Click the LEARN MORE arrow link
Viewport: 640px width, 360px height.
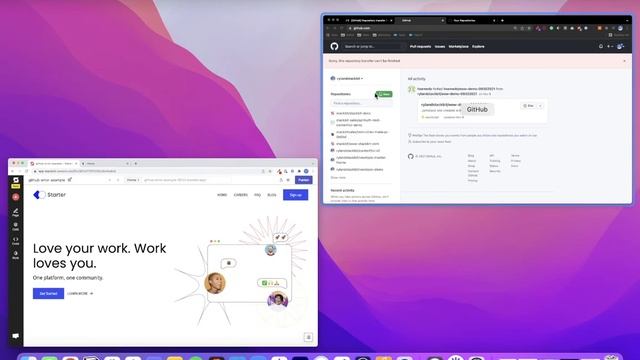pos(80,293)
